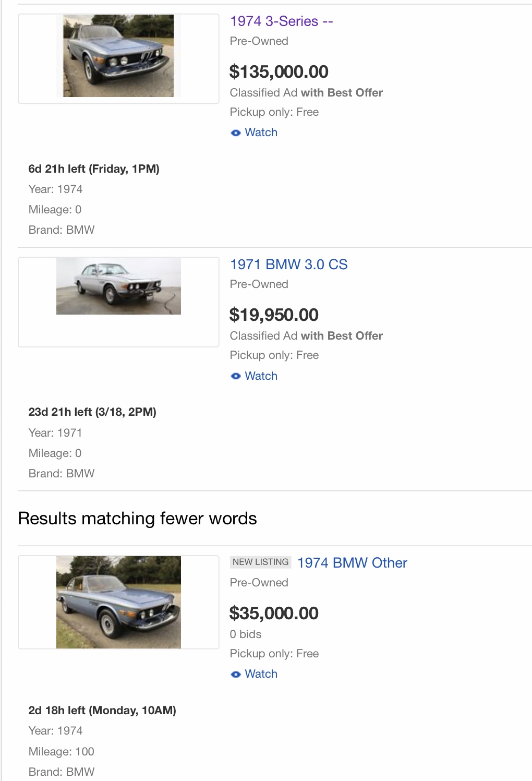Click the "0 bids" text
532x781 pixels.
(x=246, y=634)
